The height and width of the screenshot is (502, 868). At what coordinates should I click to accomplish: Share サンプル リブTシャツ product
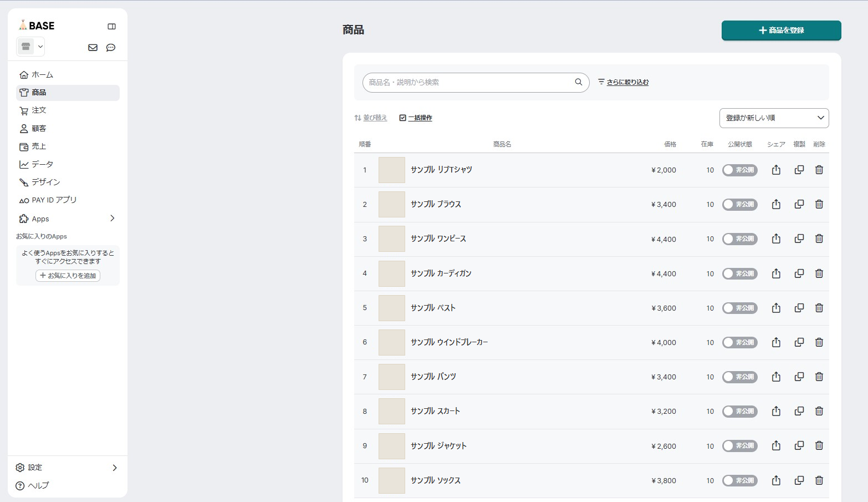[x=776, y=170]
